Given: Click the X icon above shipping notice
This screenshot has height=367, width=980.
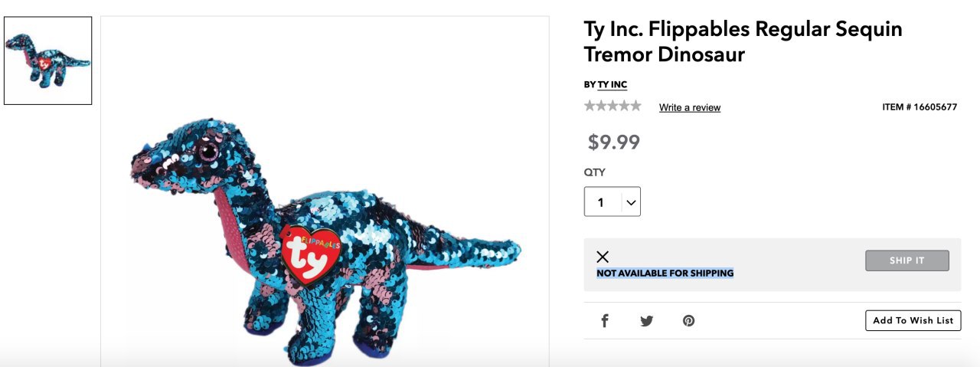Looking at the screenshot, I should point(603,257).
